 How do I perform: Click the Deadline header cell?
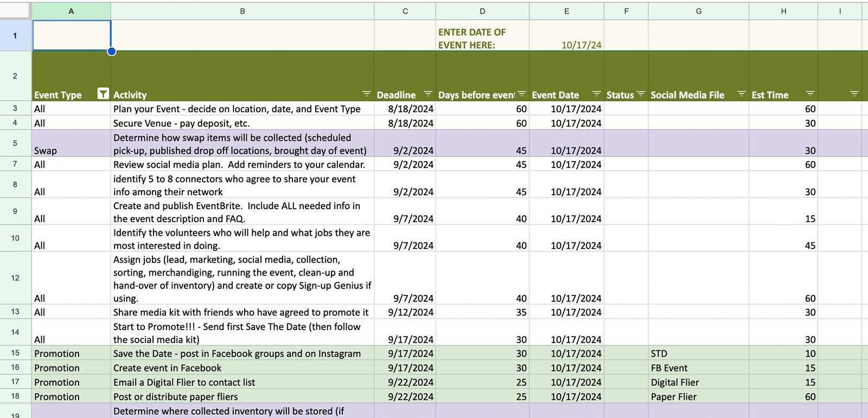click(405, 76)
